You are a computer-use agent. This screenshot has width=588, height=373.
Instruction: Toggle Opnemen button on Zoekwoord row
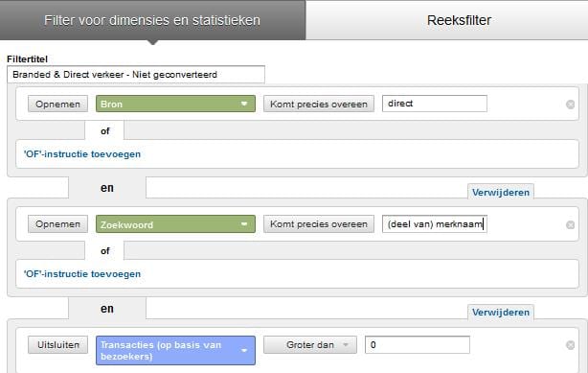click(x=57, y=224)
